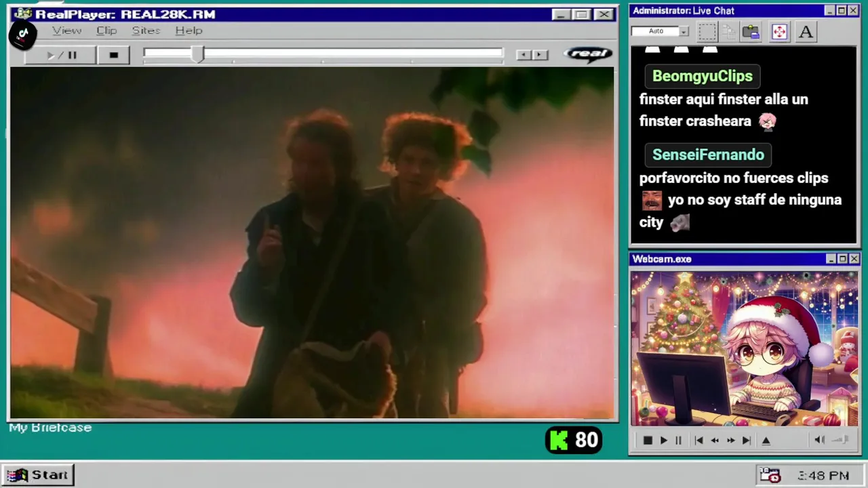
Task: Click the Webcam.exe play button
Action: coord(663,441)
